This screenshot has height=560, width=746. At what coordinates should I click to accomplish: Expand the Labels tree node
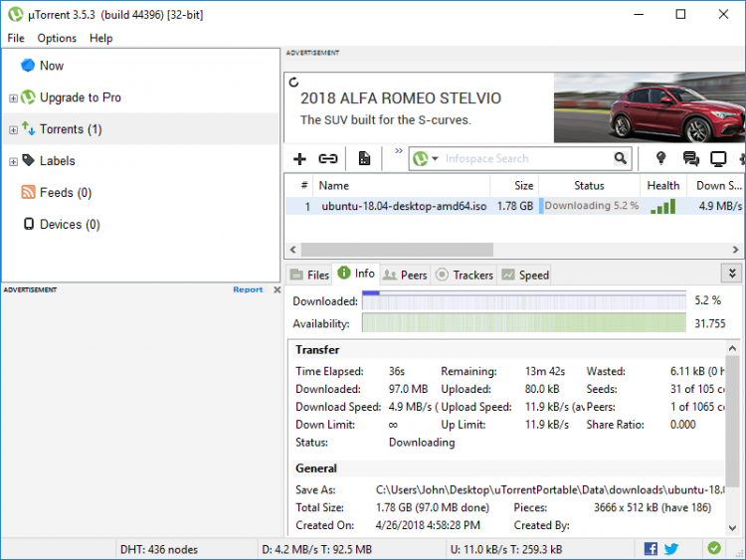(x=13, y=161)
